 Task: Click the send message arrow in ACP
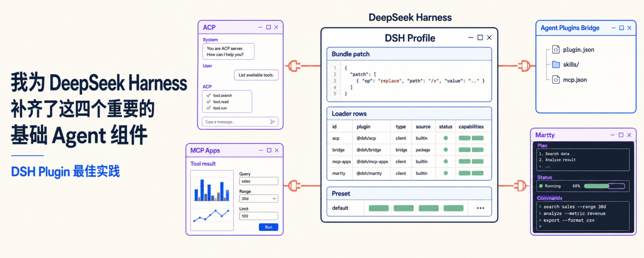coord(273,122)
